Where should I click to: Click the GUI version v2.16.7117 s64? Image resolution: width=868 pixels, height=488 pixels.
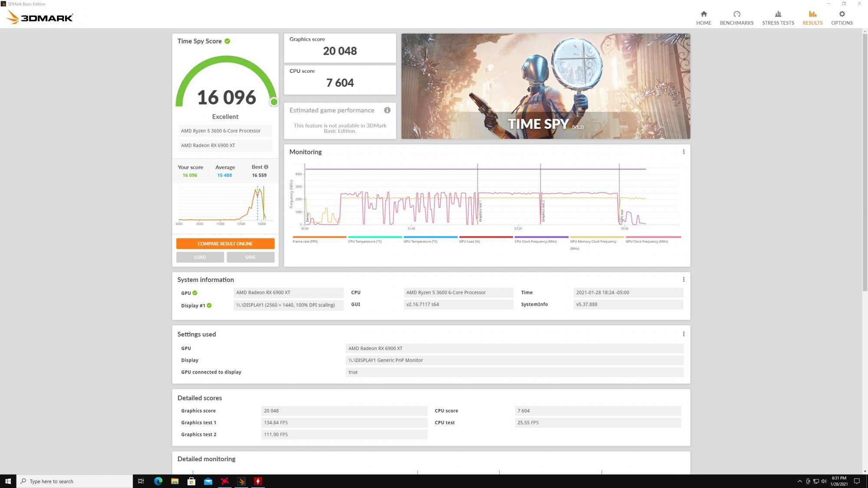tap(458, 305)
